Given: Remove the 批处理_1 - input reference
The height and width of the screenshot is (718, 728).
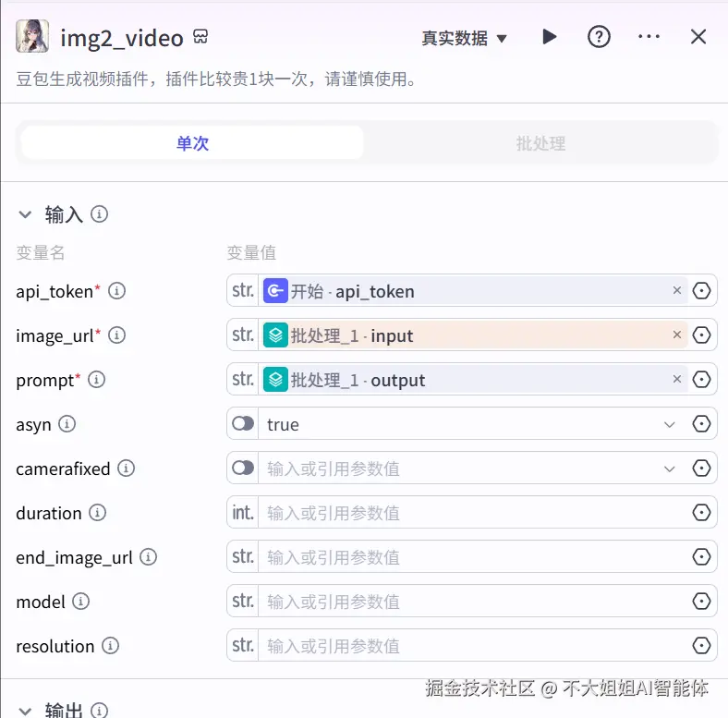Looking at the screenshot, I should click(x=677, y=335).
